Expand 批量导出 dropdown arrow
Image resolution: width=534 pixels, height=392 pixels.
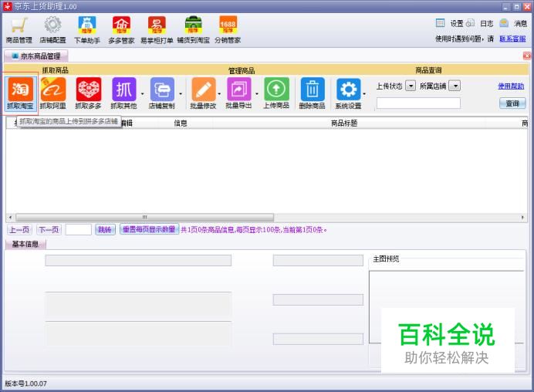click(257, 93)
